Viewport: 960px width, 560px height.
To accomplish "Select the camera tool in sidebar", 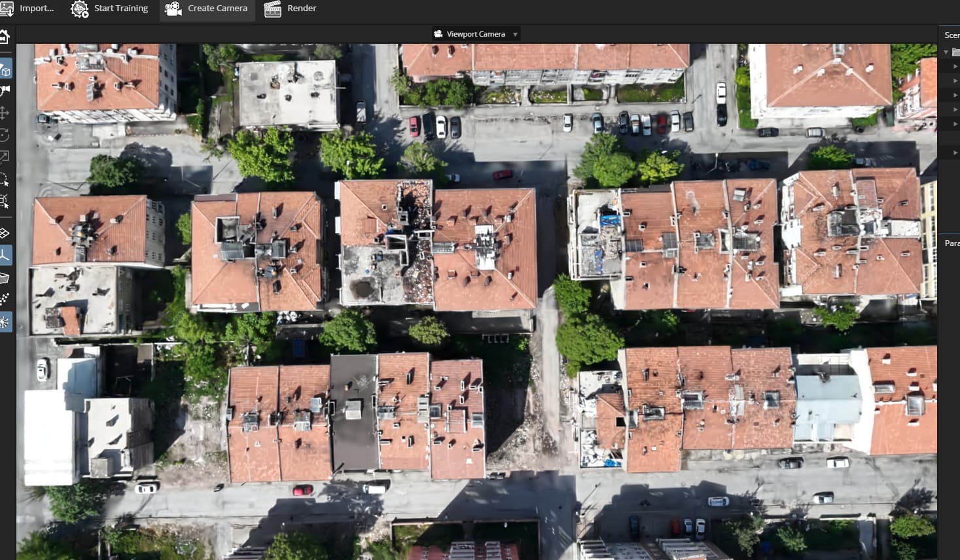I will point(5,90).
